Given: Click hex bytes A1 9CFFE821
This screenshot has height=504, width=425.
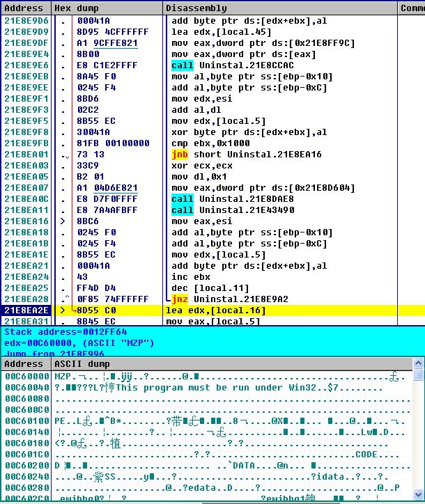Looking at the screenshot, I should click(107, 43).
